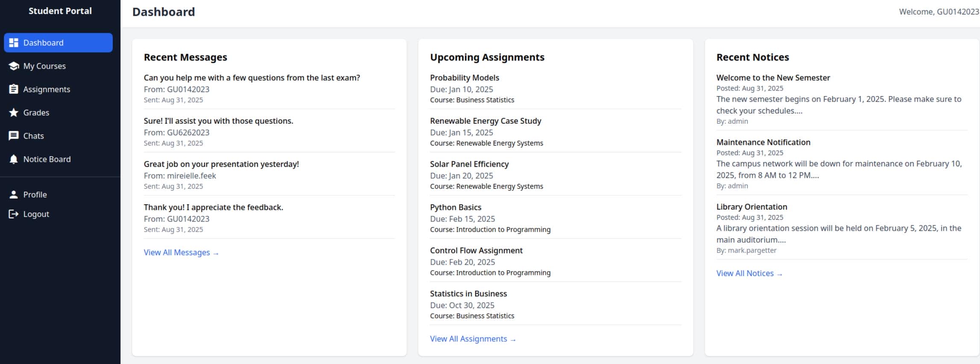Image resolution: width=980 pixels, height=364 pixels.
Task: Open the Maintenance Notification notice
Action: pos(763,142)
